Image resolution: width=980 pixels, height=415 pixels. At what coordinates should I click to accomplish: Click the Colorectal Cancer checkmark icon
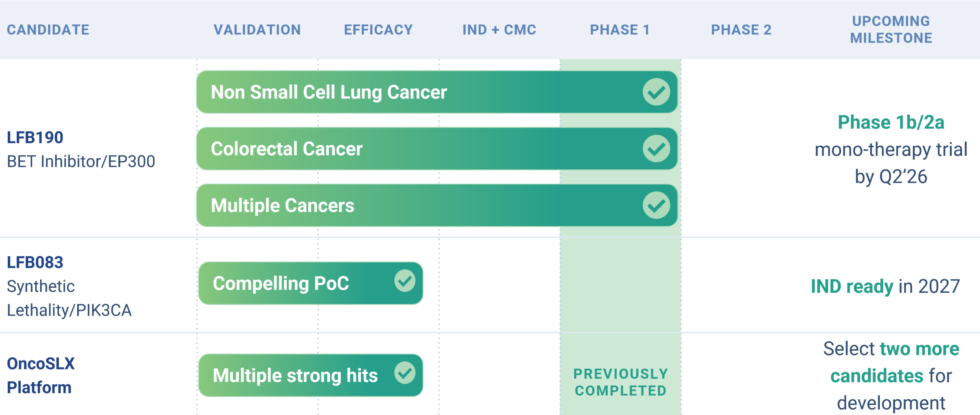click(x=656, y=149)
